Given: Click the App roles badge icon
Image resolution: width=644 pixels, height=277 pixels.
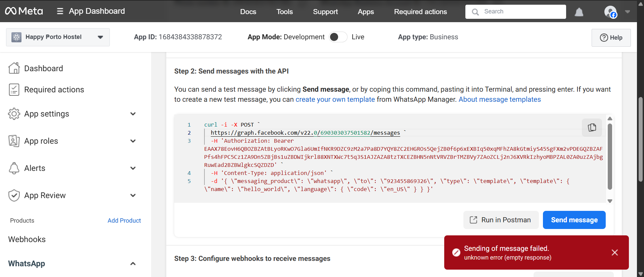Looking at the screenshot, I should (14, 141).
